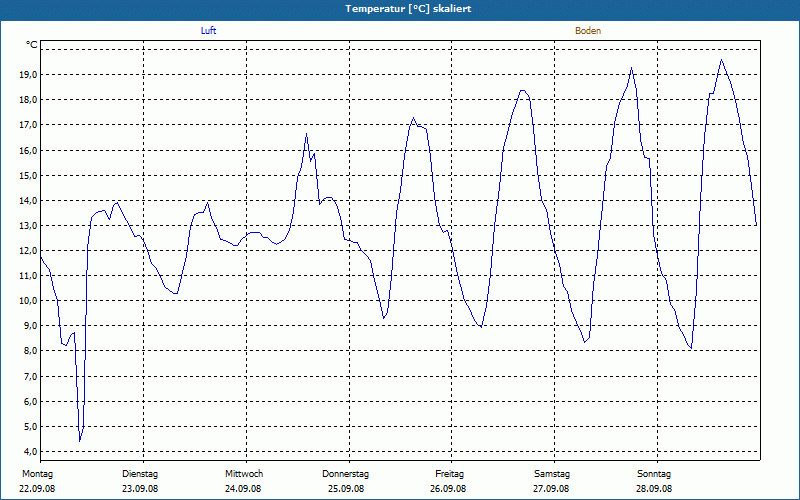This screenshot has width=800, height=500.
Task: Click the date 28.09.08
Action: click(654, 489)
